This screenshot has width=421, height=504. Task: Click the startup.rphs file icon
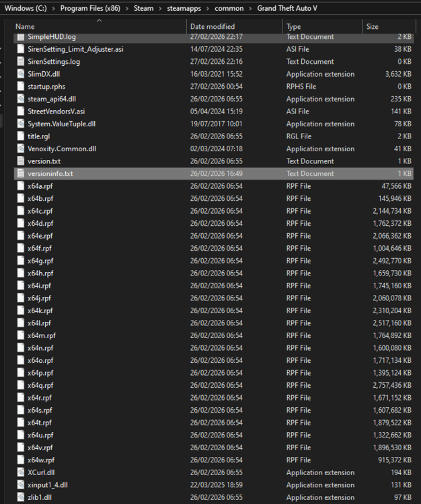tap(21, 87)
